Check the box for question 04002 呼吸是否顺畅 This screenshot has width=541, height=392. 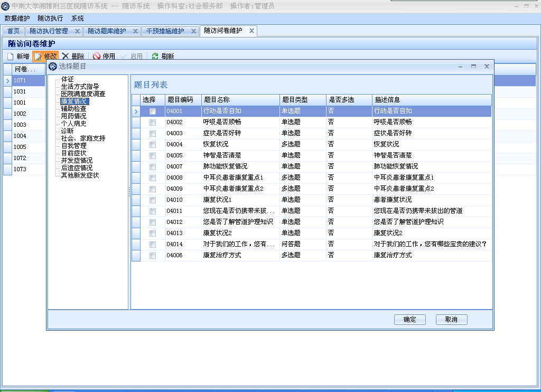[153, 123]
